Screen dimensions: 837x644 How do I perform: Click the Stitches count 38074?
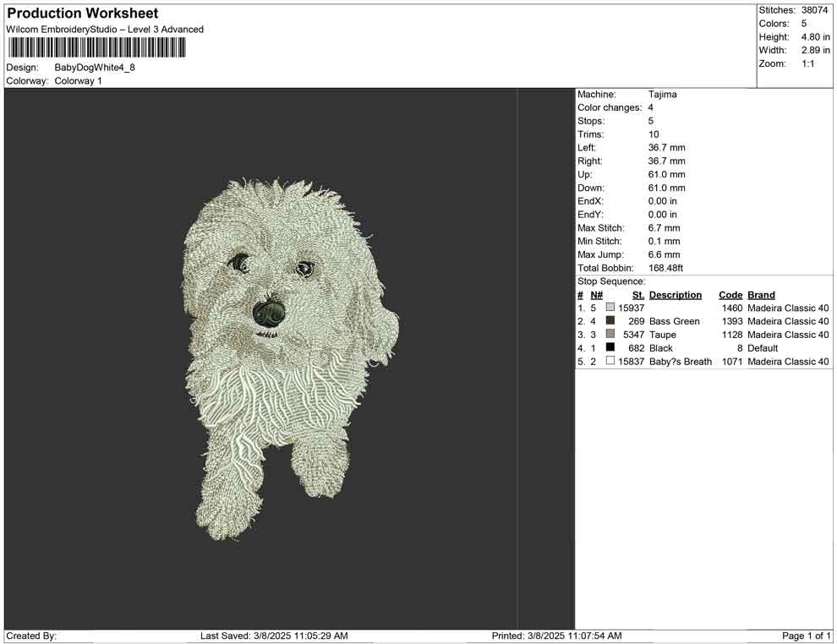[815, 10]
